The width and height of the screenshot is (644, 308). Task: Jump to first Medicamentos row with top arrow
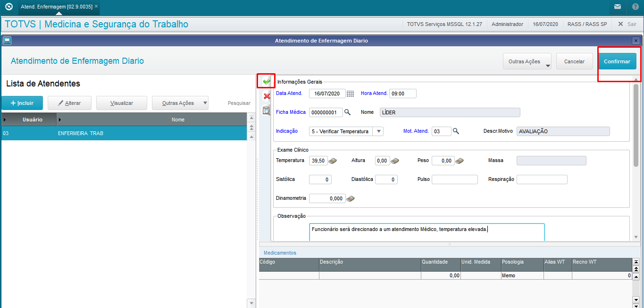636,261
